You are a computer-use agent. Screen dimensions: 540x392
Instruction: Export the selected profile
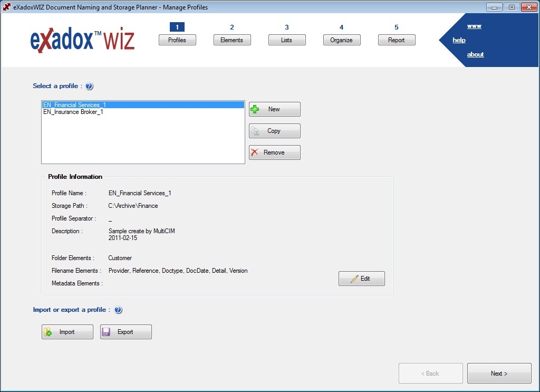tap(126, 332)
